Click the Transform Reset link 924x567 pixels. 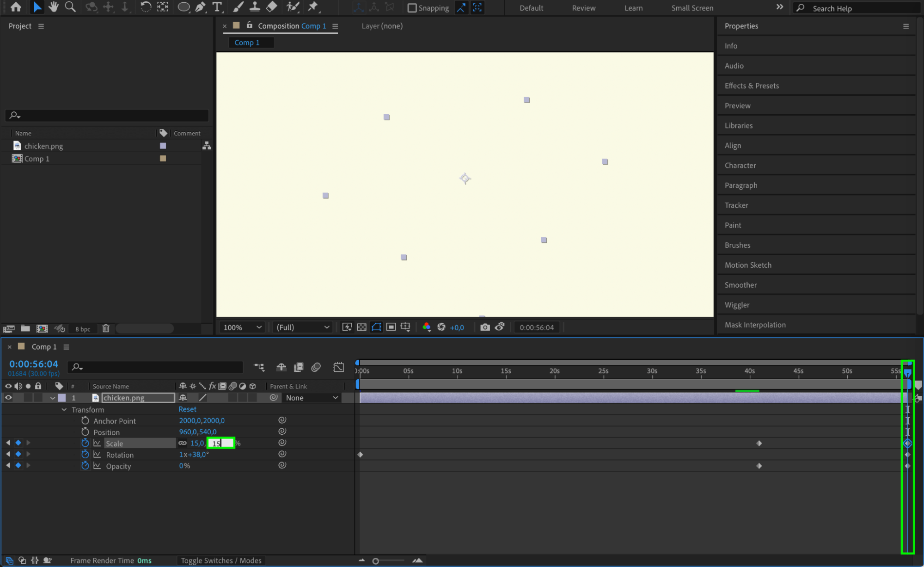tap(187, 409)
